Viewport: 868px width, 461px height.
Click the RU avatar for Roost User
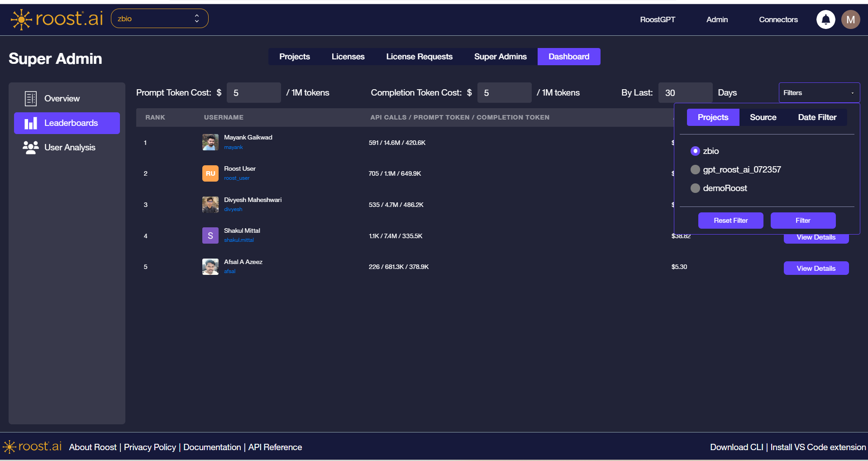point(210,173)
